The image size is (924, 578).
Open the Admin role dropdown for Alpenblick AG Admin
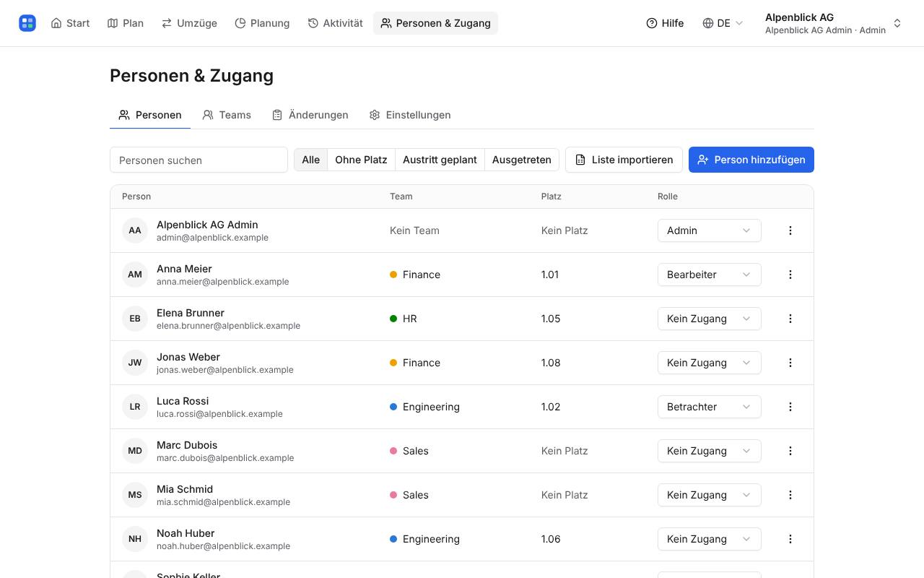[x=709, y=230]
